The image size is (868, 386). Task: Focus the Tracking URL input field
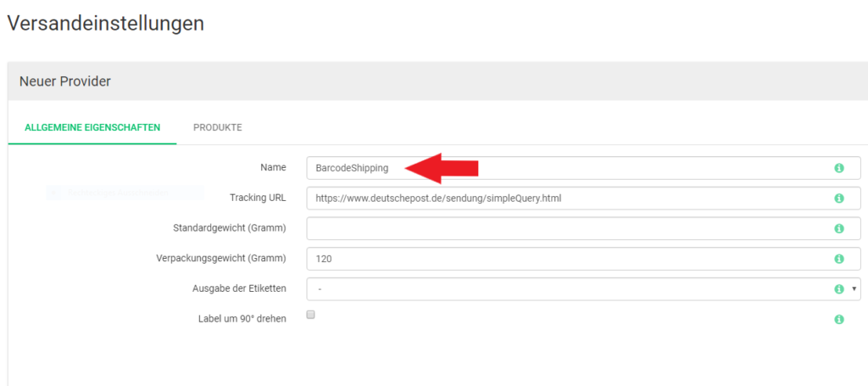point(583,198)
